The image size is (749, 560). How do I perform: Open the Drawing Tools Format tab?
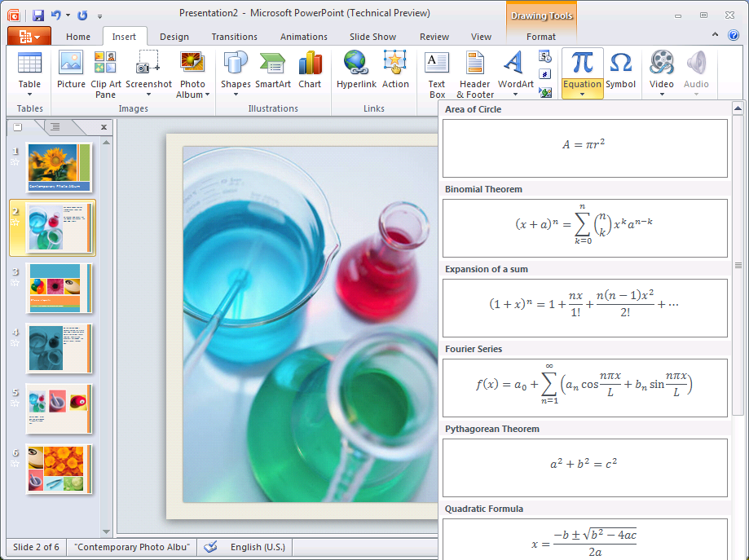point(540,37)
